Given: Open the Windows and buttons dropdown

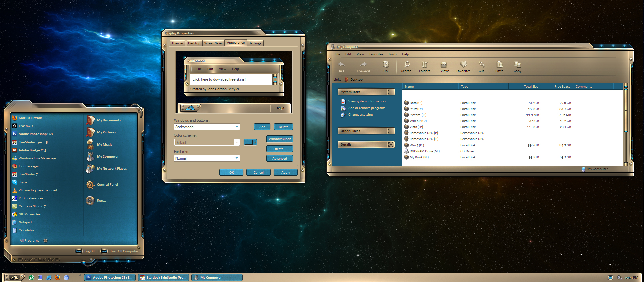Looking at the screenshot, I should coord(237,127).
